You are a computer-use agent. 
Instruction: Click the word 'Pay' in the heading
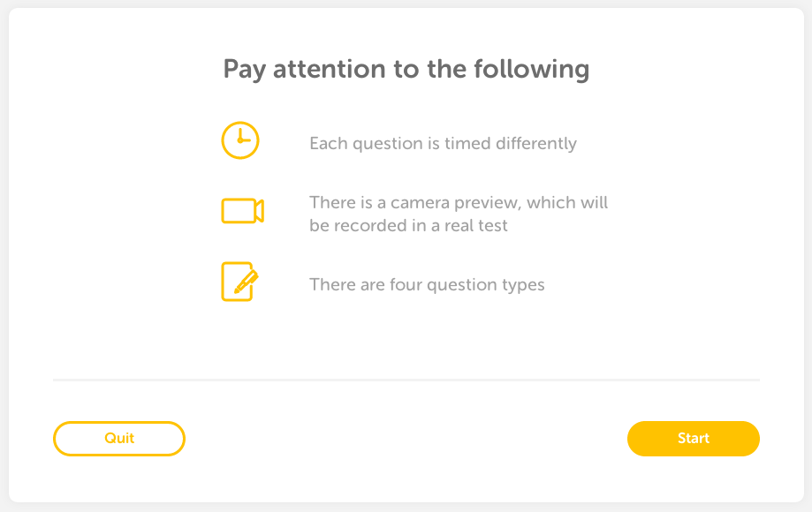(244, 70)
